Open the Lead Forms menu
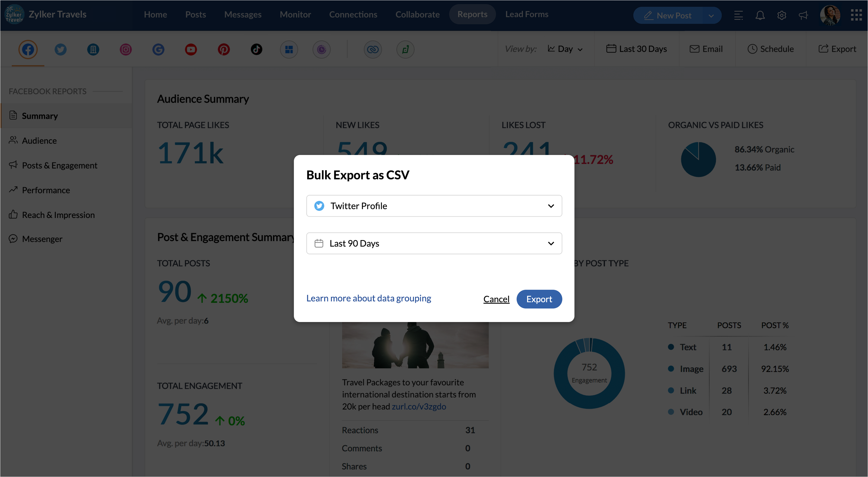Image resolution: width=868 pixels, height=477 pixels. point(526,14)
